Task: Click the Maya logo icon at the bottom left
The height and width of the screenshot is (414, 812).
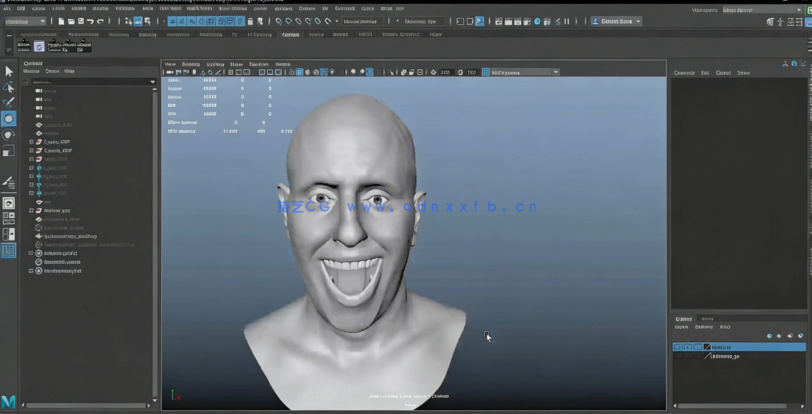Action: [x=8, y=402]
